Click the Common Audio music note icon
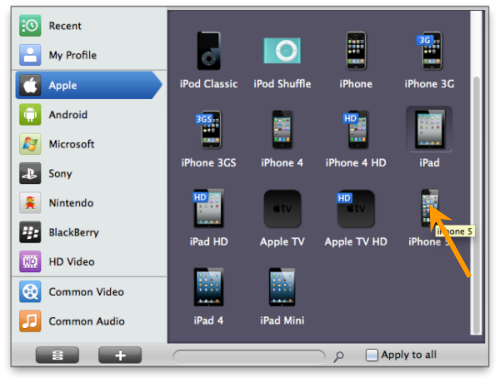This screenshot has width=500, height=382. [x=30, y=321]
